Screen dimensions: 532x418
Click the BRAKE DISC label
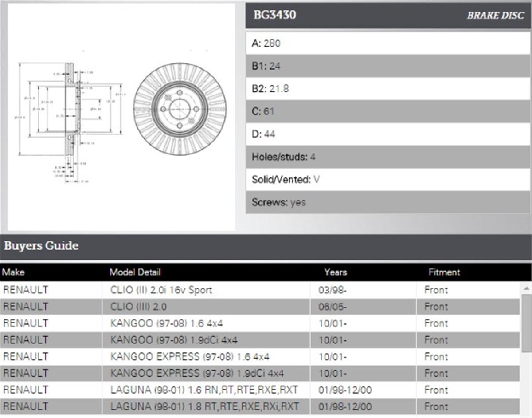click(x=495, y=16)
